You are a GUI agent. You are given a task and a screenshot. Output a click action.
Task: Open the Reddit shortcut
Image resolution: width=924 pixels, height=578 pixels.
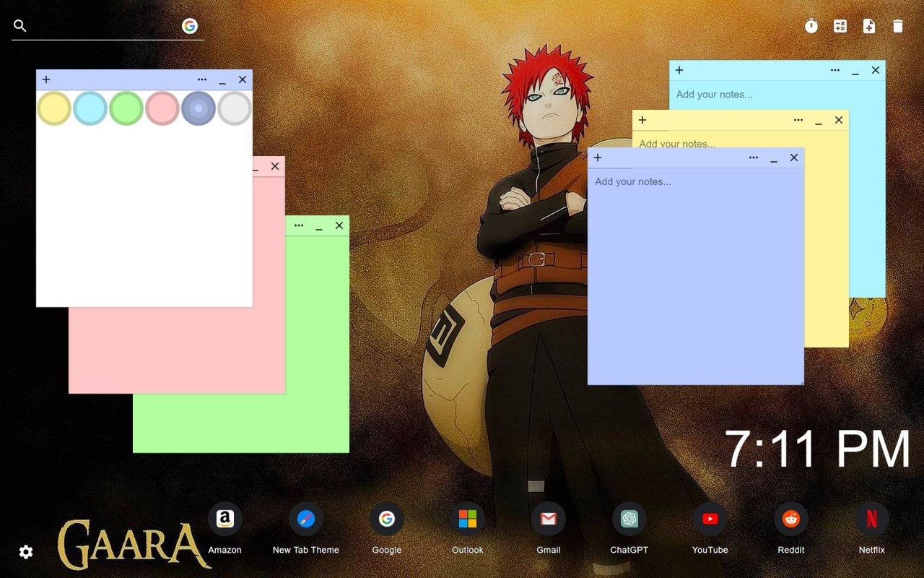tap(791, 527)
